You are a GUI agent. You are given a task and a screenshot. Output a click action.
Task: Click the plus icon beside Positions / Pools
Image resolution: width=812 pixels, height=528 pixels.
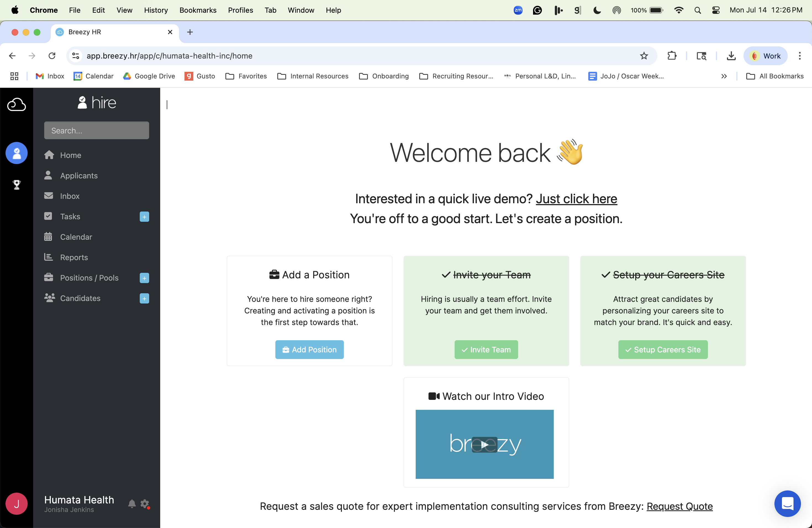(x=144, y=278)
